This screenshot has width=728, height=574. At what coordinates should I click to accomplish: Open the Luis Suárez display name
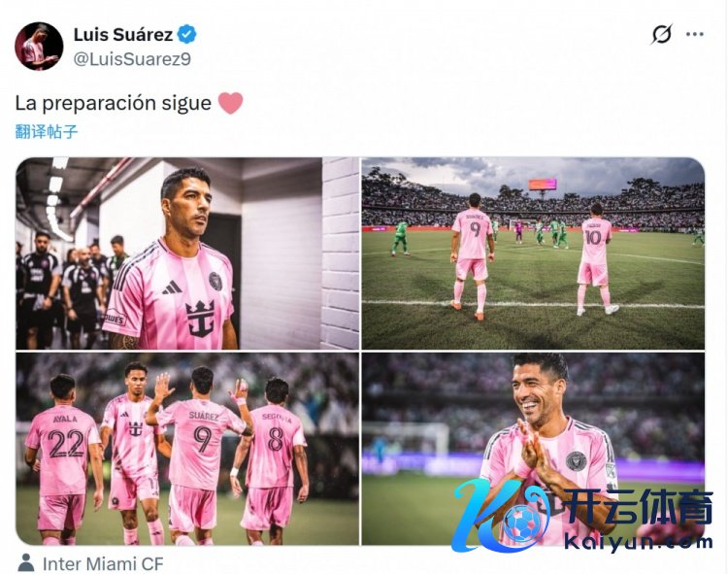click(x=123, y=34)
